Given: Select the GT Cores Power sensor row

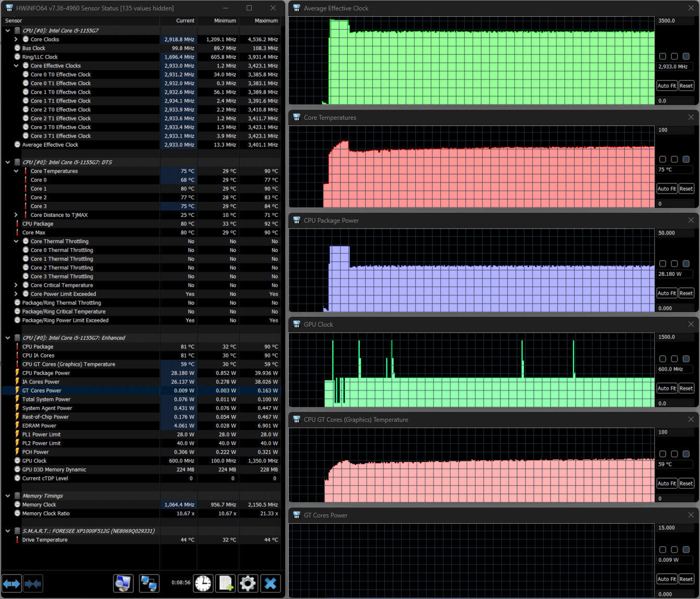Looking at the screenshot, I should (x=141, y=390).
